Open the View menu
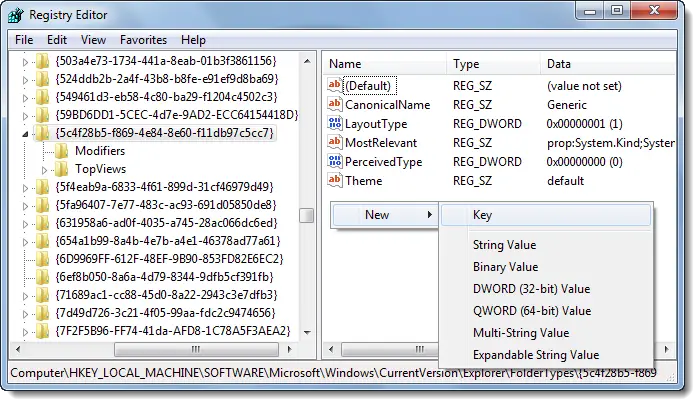Screen dimensions: 700x406 [93, 40]
